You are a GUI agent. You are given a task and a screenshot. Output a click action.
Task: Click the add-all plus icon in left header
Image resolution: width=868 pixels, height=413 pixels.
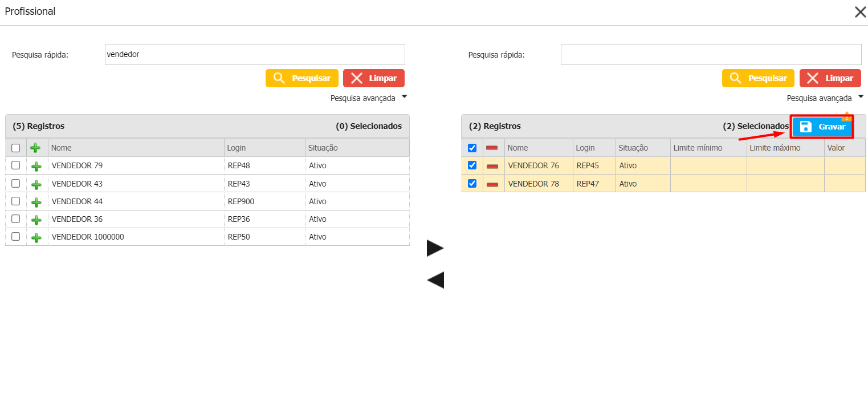pos(35,148)
